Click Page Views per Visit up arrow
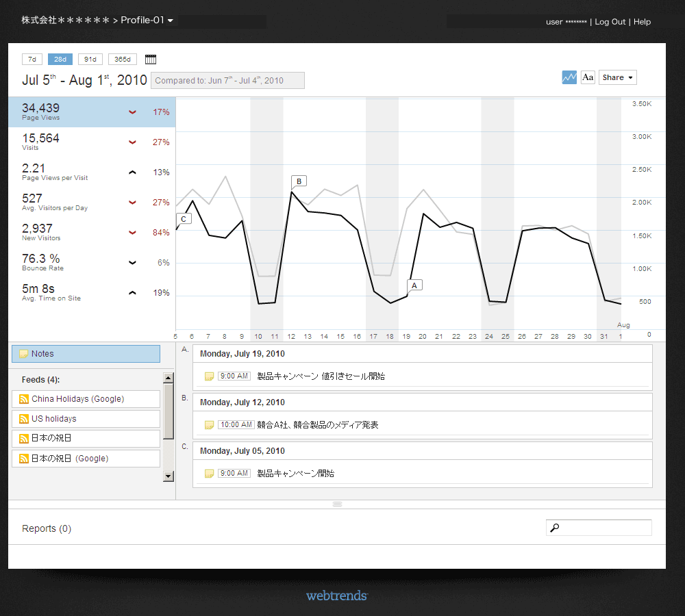Screen dimensions: 685x616 (132, 172)
